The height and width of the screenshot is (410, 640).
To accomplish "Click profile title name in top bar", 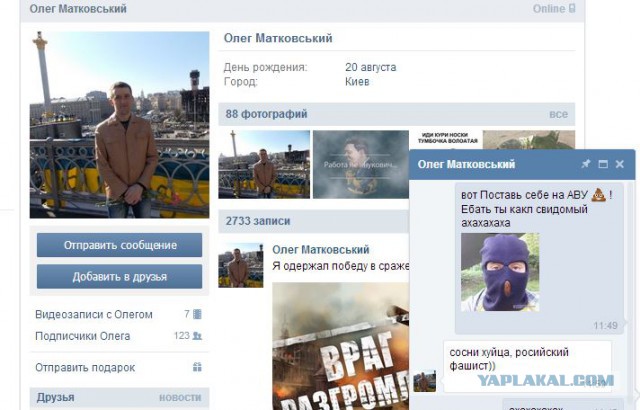I will [78, 9].
